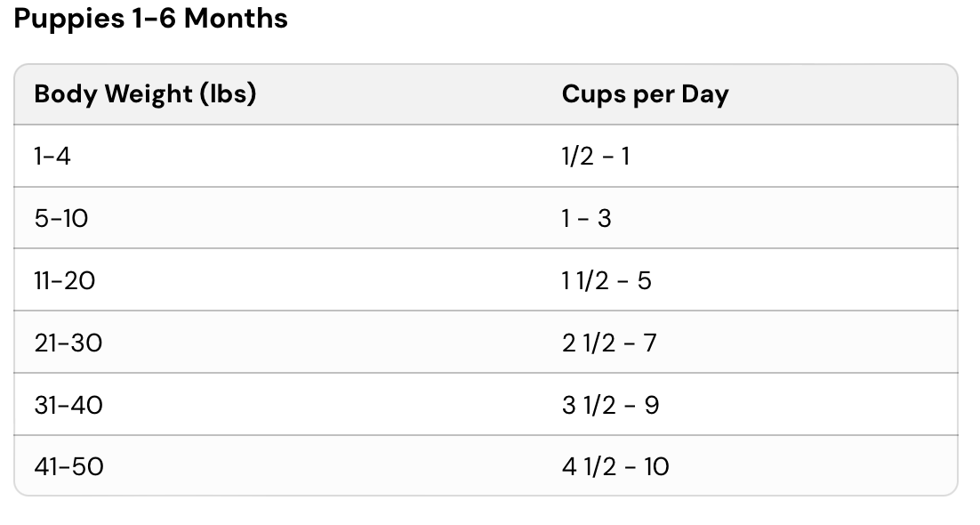
Task: Click the '2 1/2 - 7' cups cell
Action: click(609, 343)
